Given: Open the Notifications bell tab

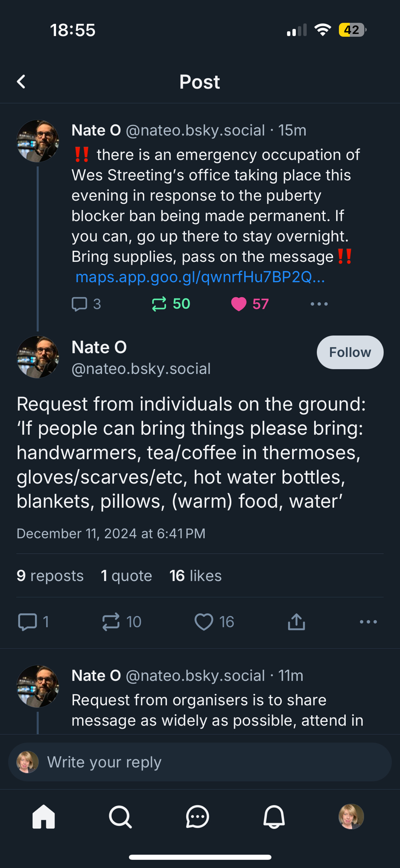Looking at the screenshot, I should [x=274, y=817].
